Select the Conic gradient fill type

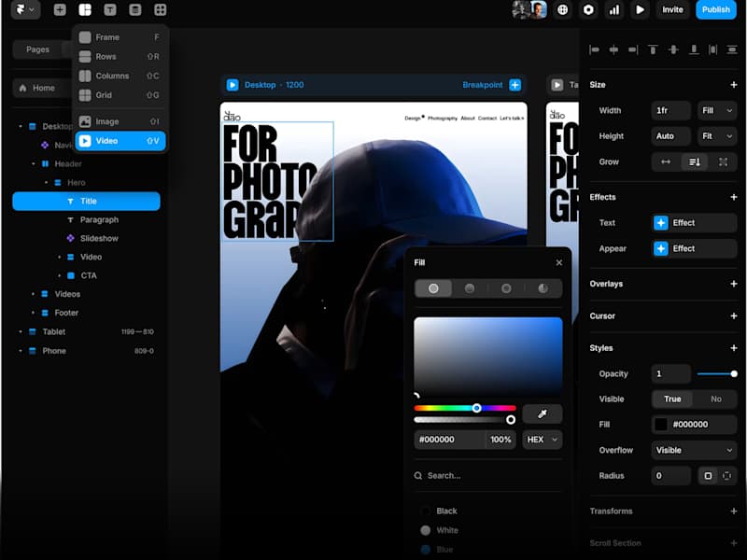coord(543,288)
